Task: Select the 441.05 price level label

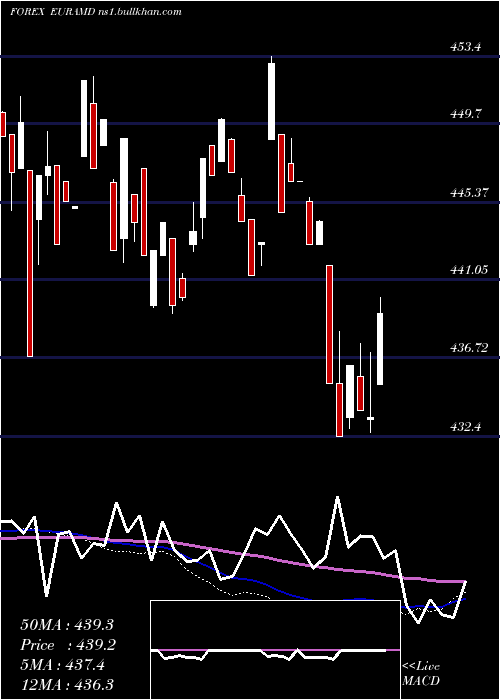Action: tap(469, 270)
